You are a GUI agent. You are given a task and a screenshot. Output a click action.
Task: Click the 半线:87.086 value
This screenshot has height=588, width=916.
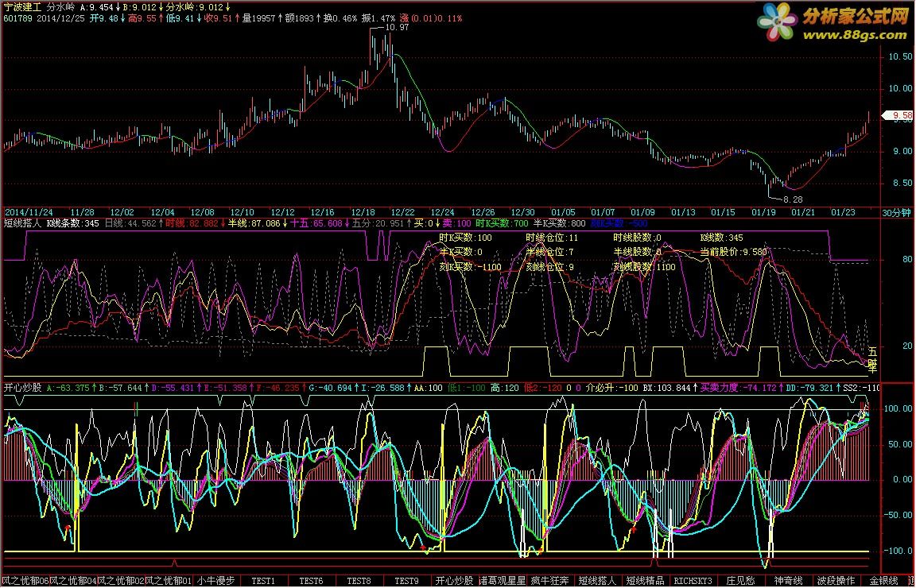(x=254, y=223)
